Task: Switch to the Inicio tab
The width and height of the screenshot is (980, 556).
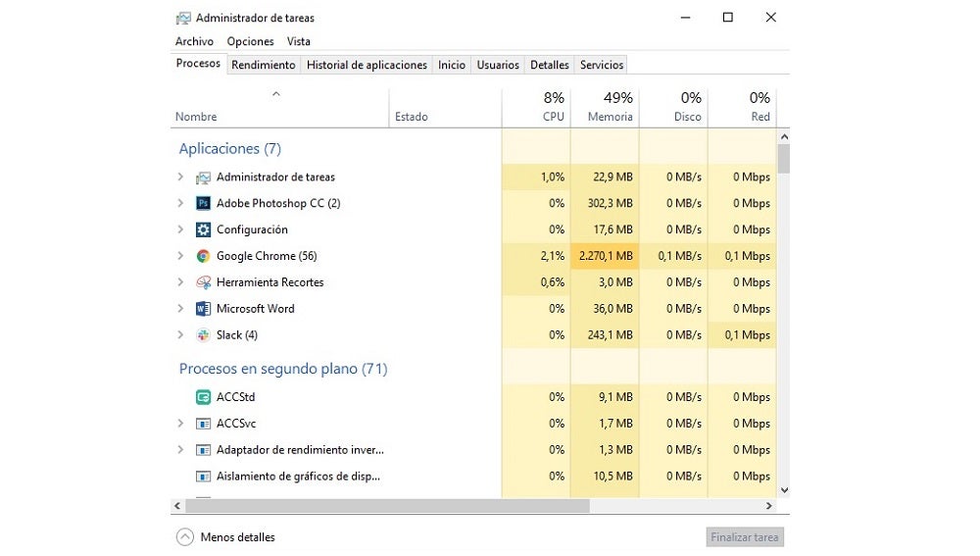Action: tap(451, 65)
